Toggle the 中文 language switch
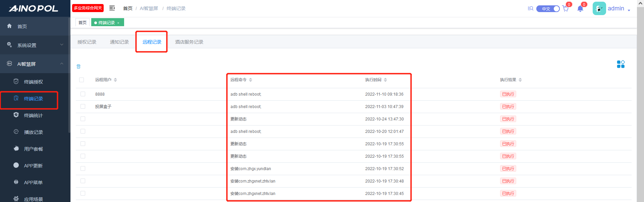This screenshot has width=644, height=202. tap(548, 9)
